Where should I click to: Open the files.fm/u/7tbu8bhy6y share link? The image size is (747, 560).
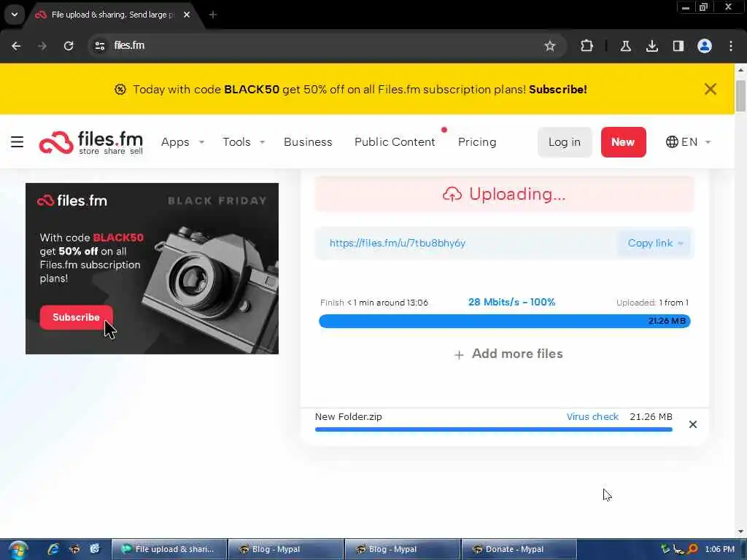click(x=398, y=243)
